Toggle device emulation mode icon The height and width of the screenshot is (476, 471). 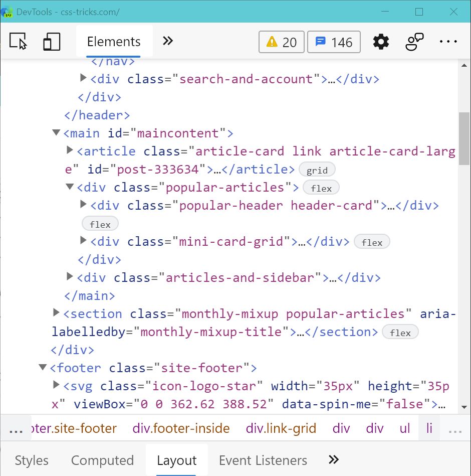click(51, 42)
